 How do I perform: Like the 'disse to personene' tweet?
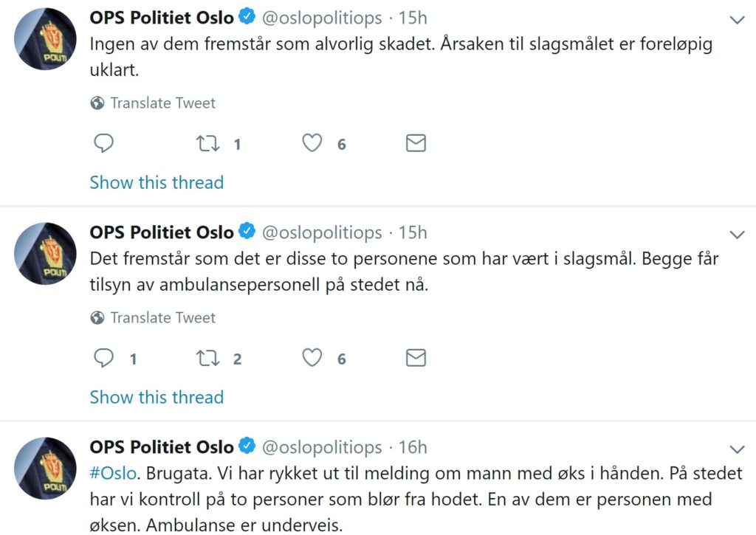click(313, 359)
